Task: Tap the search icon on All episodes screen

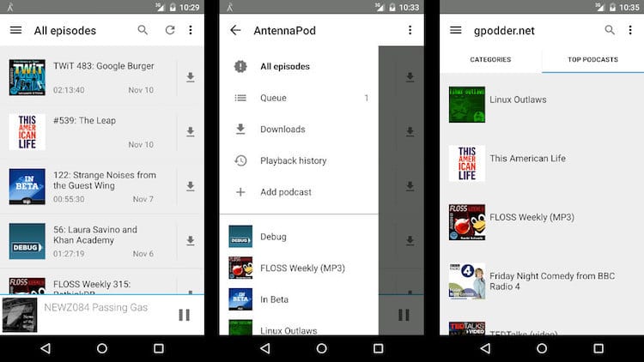Action: pos(143,30)
